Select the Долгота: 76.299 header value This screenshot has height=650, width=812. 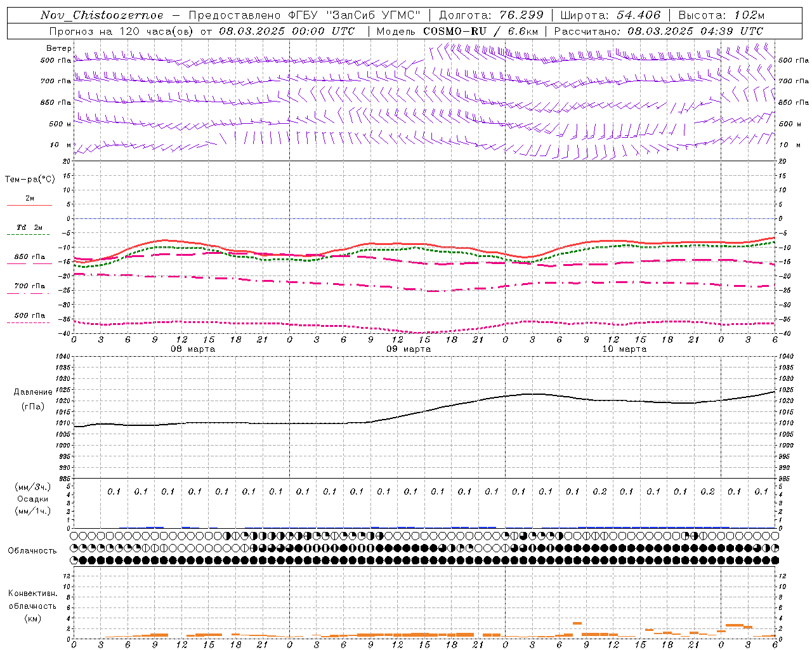coord(492,15)
